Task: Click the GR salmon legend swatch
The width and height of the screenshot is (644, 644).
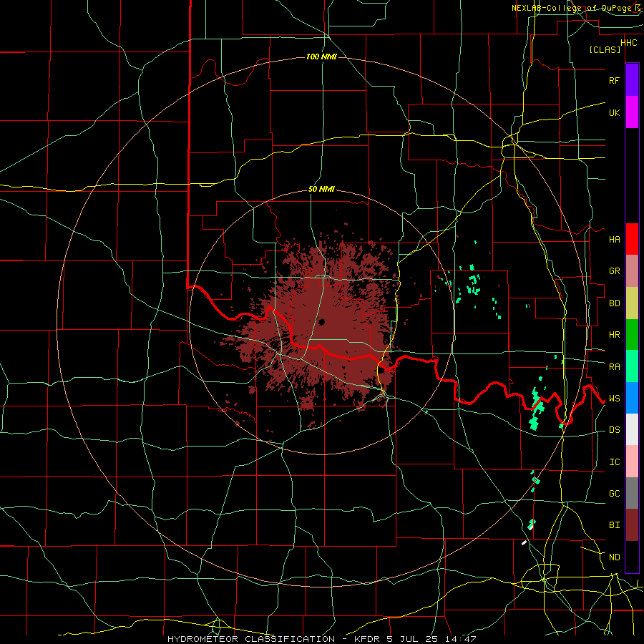Action: pos(632,271)
